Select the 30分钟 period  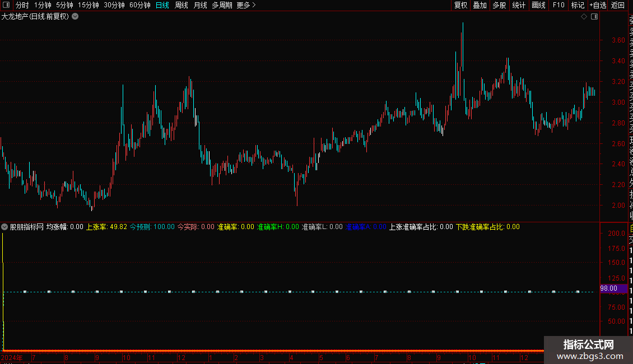[114, 5]
